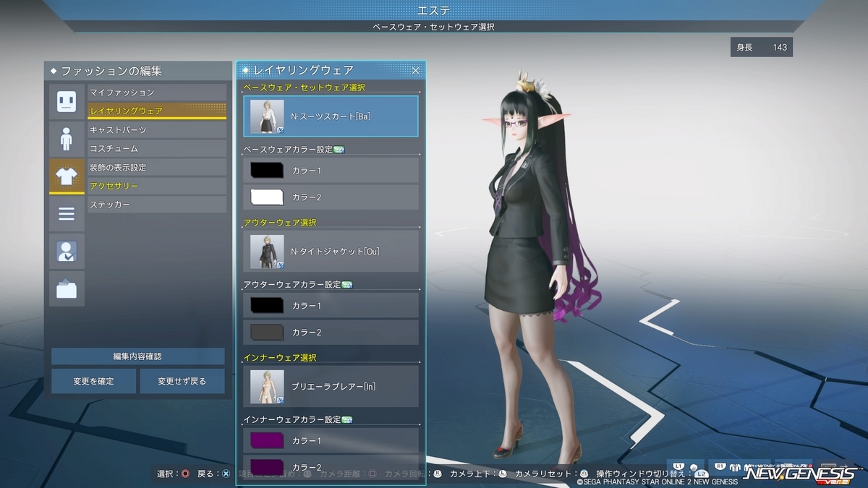
Task: Click the ファッションの編集 panel title
Action: pyautogui.click(x=111, y=72)
